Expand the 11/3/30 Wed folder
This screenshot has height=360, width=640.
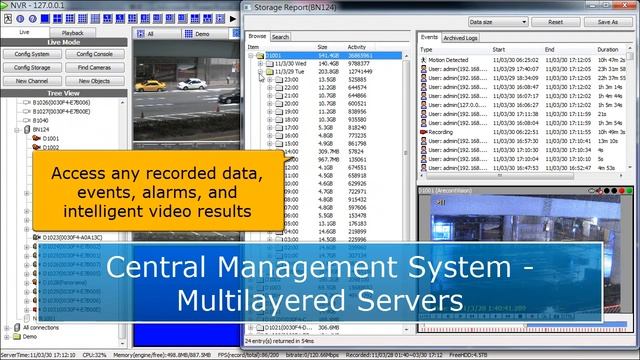click(260, 64)
